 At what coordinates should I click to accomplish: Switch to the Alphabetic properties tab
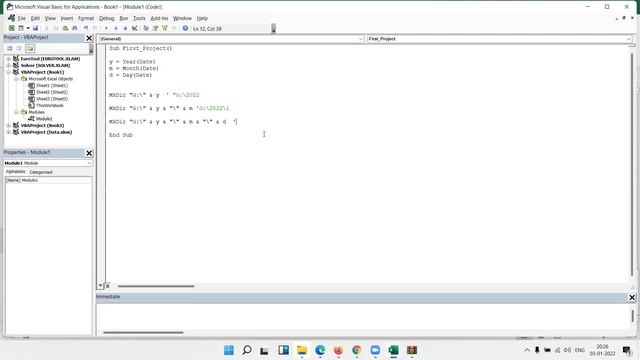pos(16,172)
